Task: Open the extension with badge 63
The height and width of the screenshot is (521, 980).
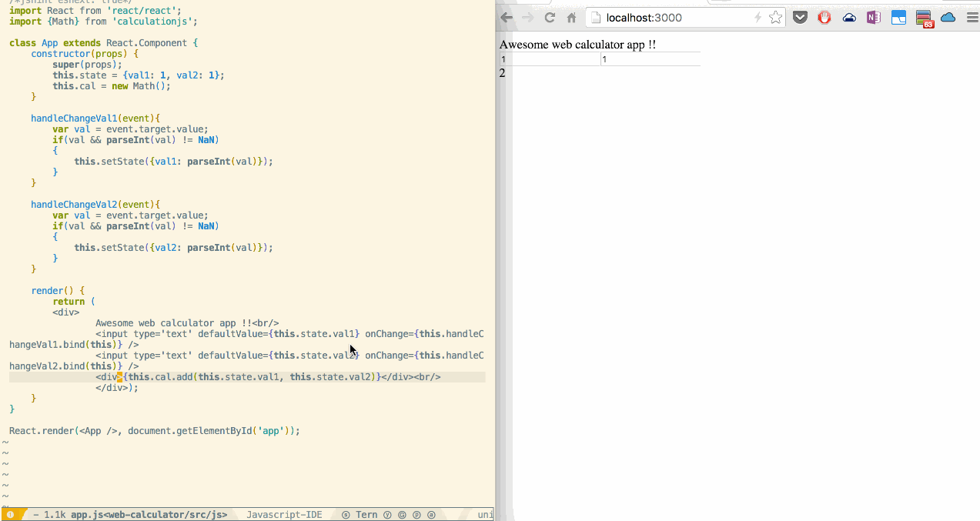Action: click(924, 18)
